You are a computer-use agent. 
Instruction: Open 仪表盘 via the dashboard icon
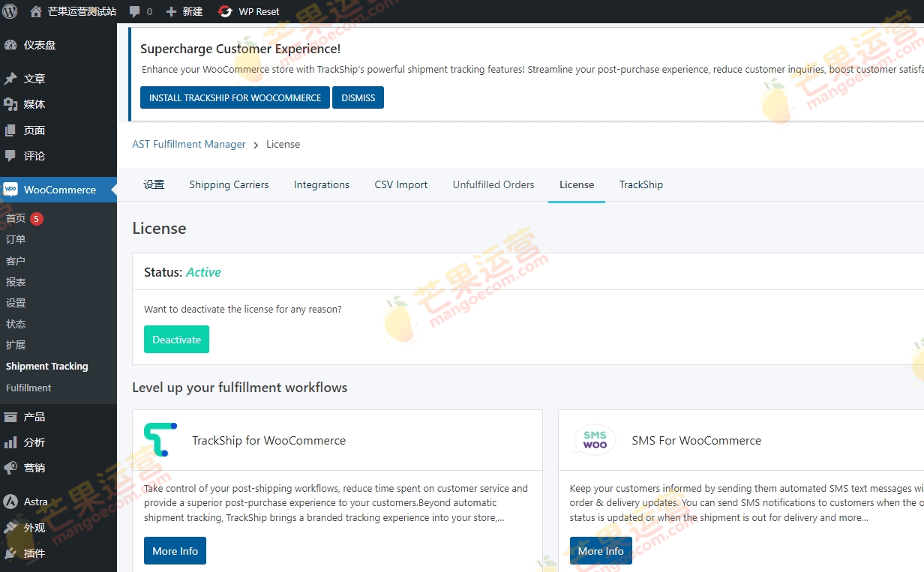10,44
